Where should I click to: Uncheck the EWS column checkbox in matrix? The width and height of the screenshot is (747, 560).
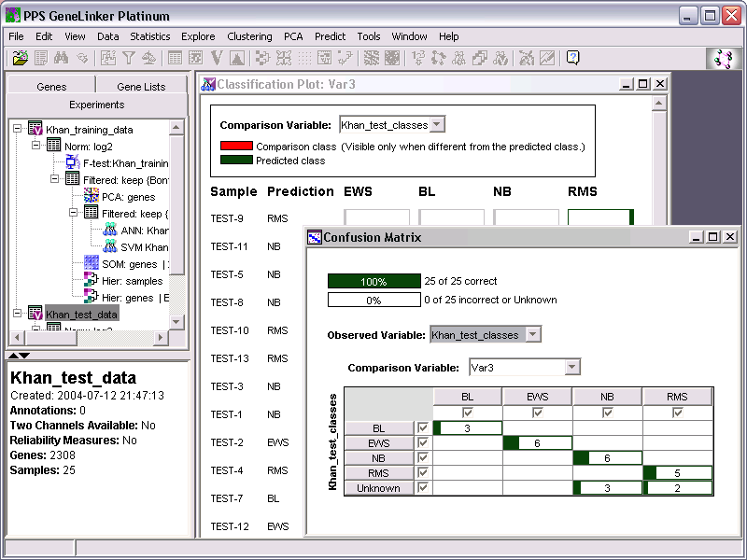(538, 413)
